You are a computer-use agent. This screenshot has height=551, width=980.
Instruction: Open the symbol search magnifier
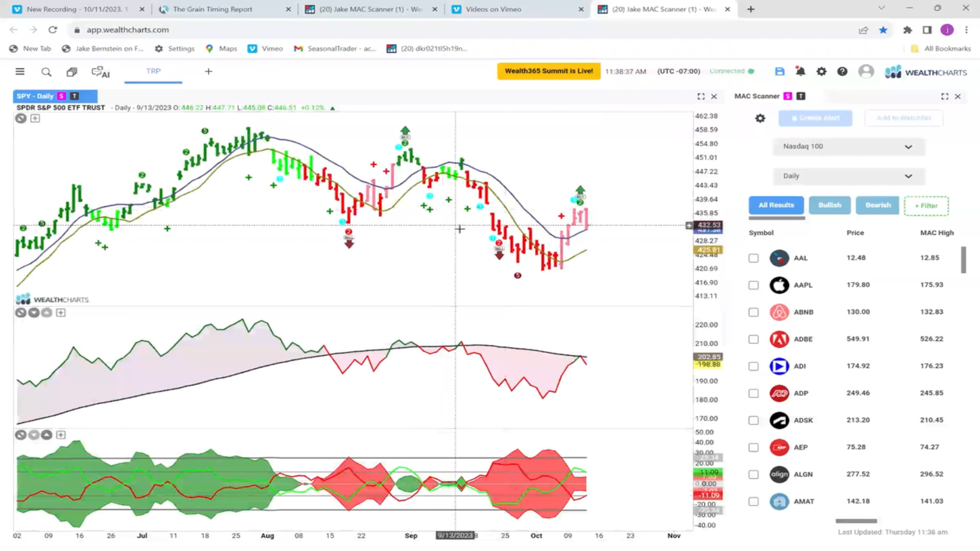pos(46,72)
